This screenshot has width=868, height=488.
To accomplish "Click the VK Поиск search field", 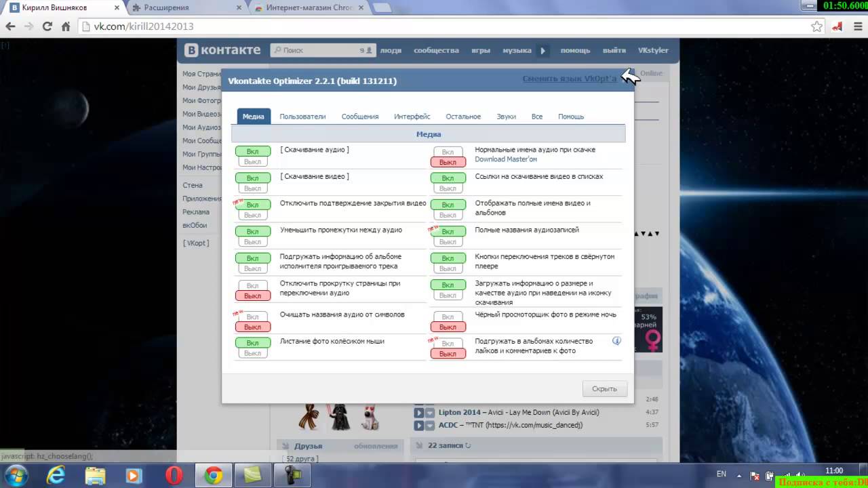I will point(323,50).
